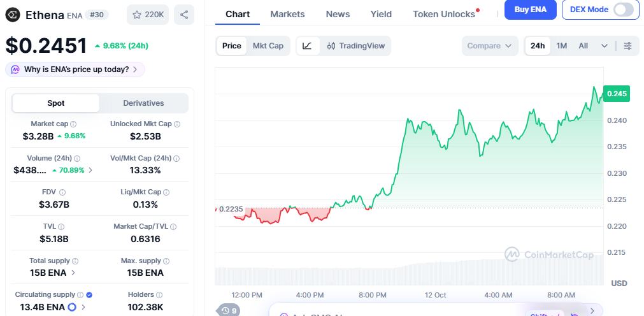Set chart range to All
This screenshot has height=316, width=644.
pos(583,46)
